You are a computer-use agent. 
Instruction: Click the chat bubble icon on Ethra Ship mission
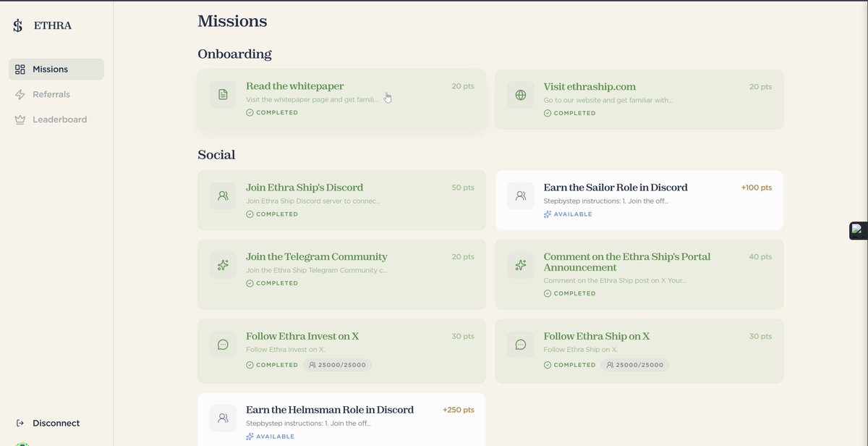pos(521,345)
